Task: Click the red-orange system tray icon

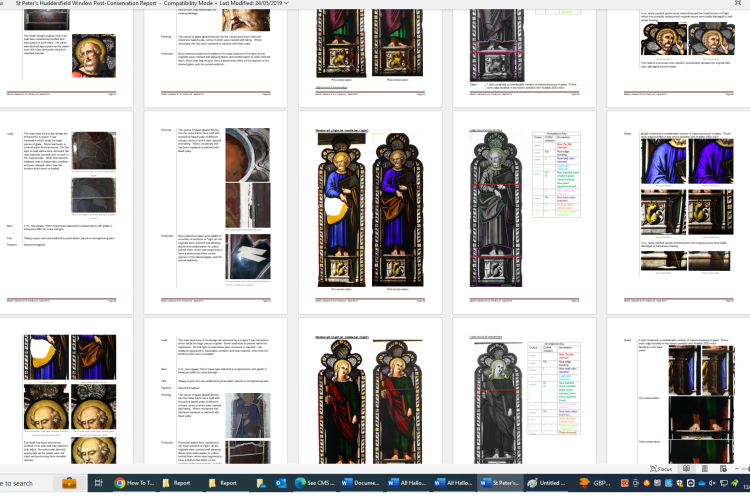Action: pyautogui.click(x=624, y=483)
